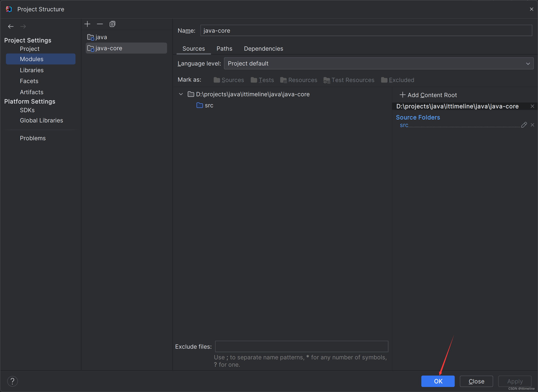Switch to the Dependencies tab
538x392 pixels.
point(264,49)
